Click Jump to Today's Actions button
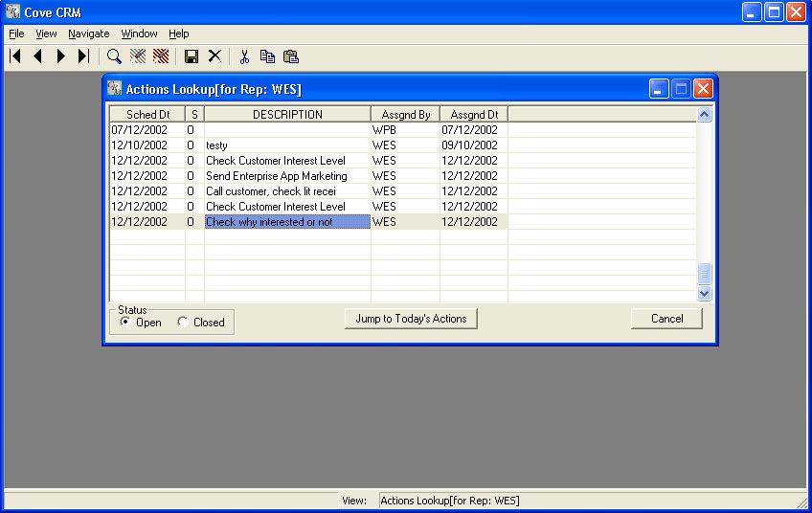 click(x=411, y=319)
